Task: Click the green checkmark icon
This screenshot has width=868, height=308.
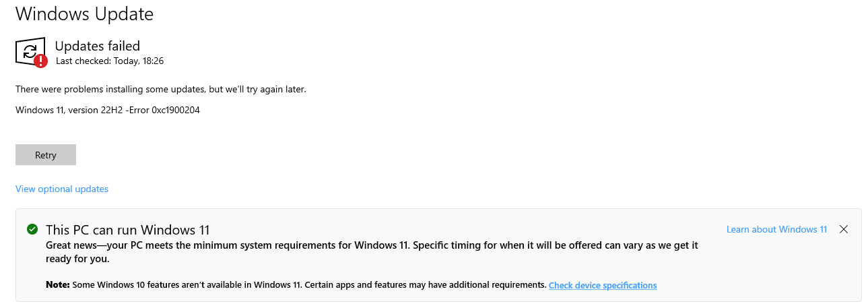Action: (x=32, y=229)
